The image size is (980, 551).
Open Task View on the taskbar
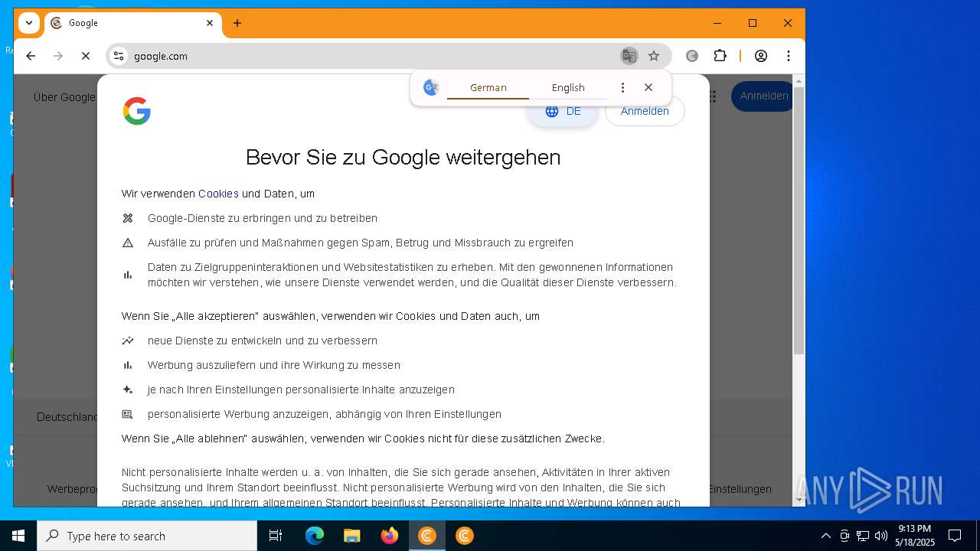[276, 536]
